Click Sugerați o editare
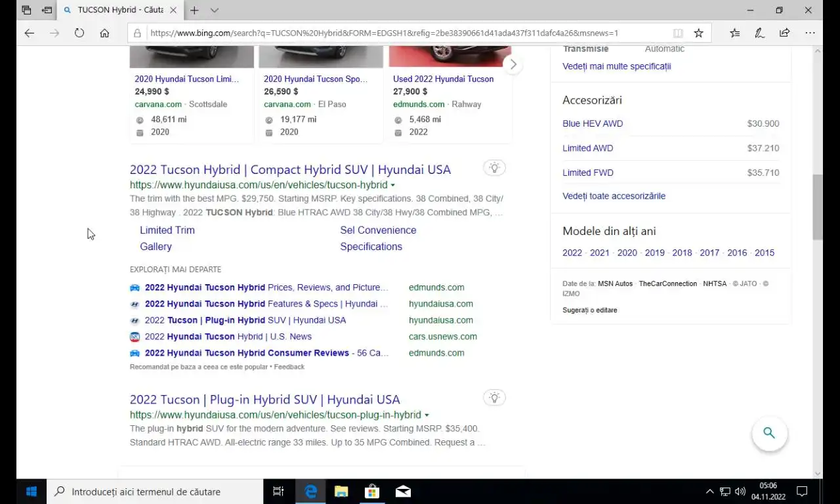Viewport: 840px width, 504px height. click(x=589, y=310)
